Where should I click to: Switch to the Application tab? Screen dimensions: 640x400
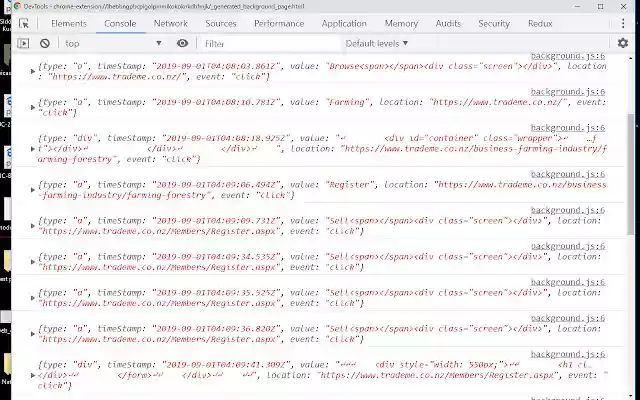coord(344,24)
